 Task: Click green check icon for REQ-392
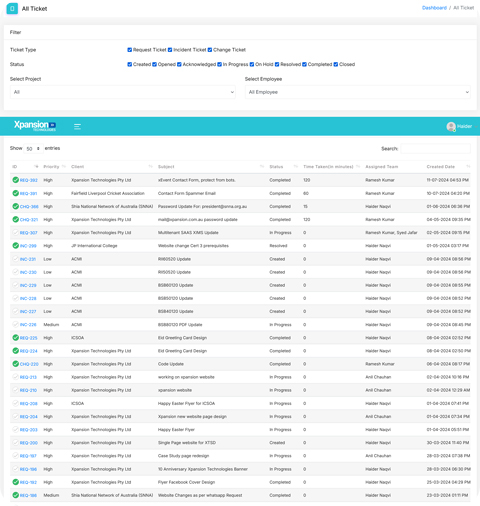pyautogui.click(x=15, y=180)
